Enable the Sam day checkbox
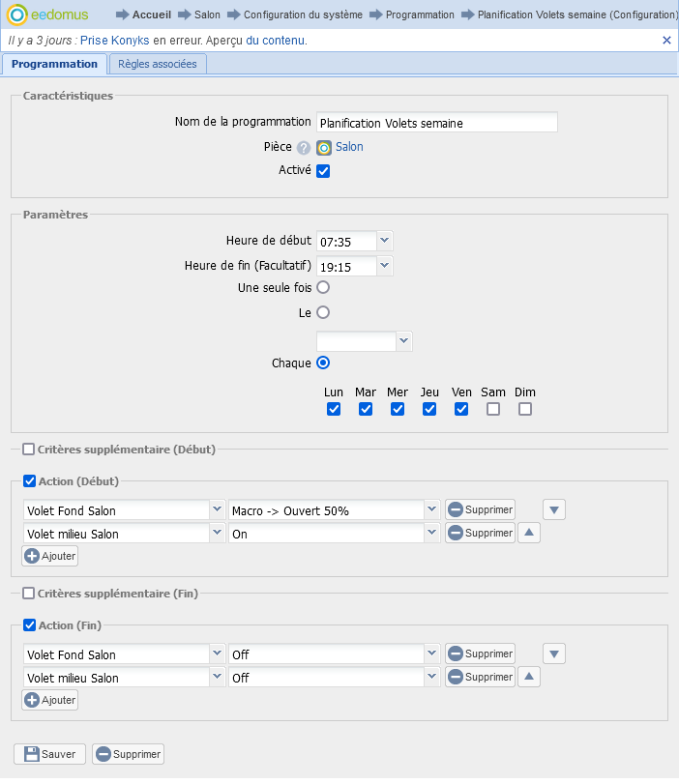 (x=493, y=409)
